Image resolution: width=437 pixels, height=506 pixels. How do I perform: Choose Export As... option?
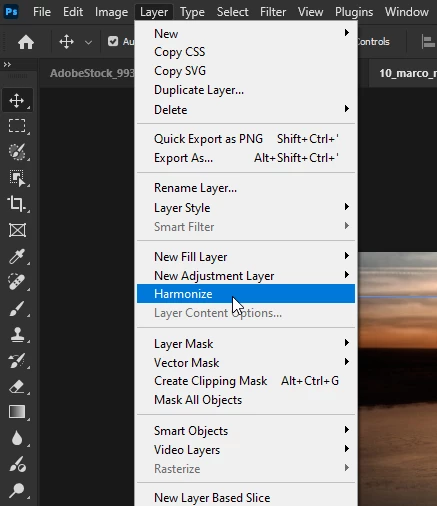coord(246,157)
